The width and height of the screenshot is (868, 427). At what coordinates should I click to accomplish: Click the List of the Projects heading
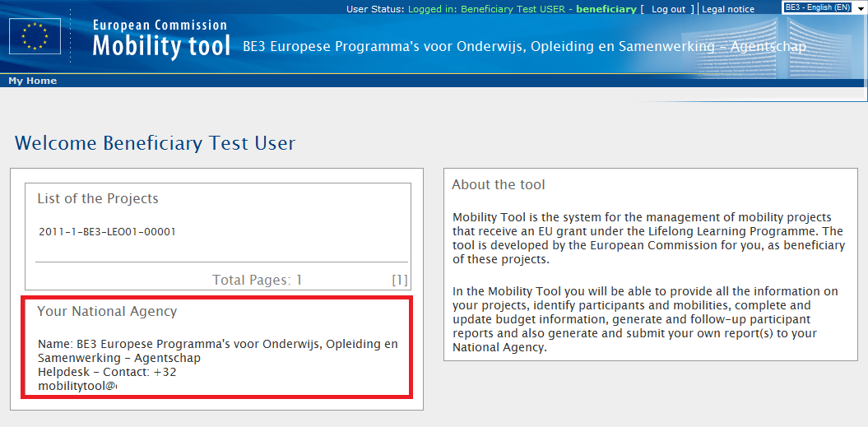[x=98, y=199]
